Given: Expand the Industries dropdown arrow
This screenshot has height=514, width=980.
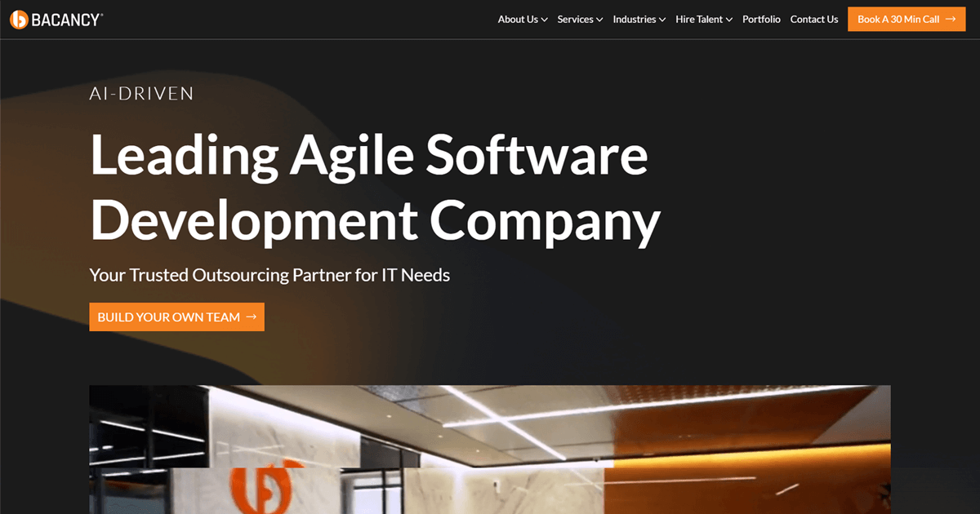Looking at the screenshot, I should pyautogui.click(x=662, y=20).
